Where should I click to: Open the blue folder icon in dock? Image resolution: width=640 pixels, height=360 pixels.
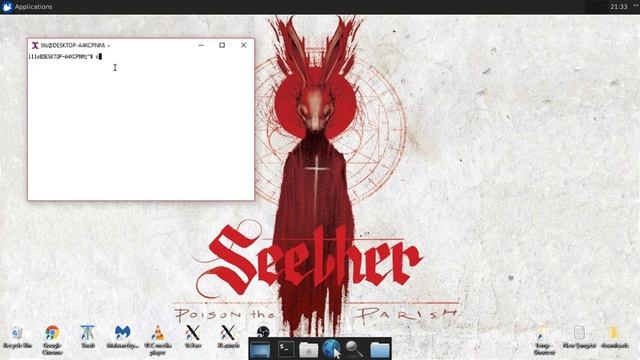click(380, 350)
